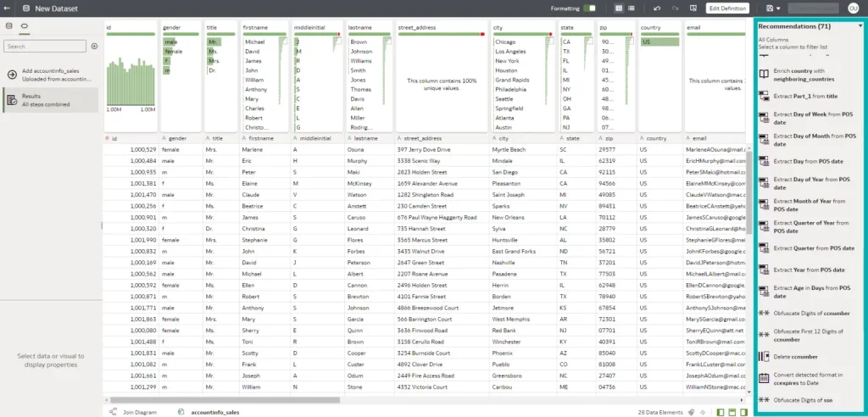The height and width of the screenshot is (417, 868).
Task: Select the Results step
Action: coord(49,100)
